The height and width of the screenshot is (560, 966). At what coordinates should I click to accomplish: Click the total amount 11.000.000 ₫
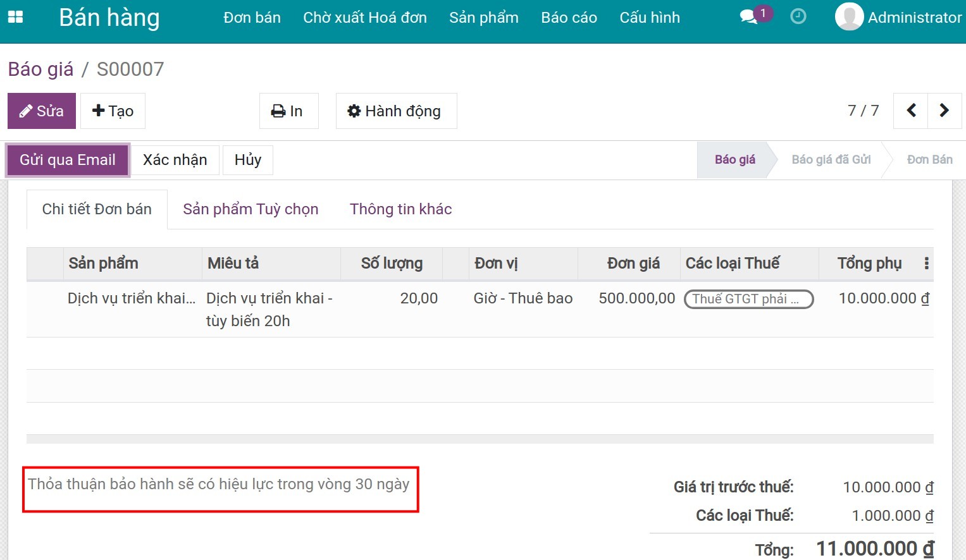coord(875,548)
